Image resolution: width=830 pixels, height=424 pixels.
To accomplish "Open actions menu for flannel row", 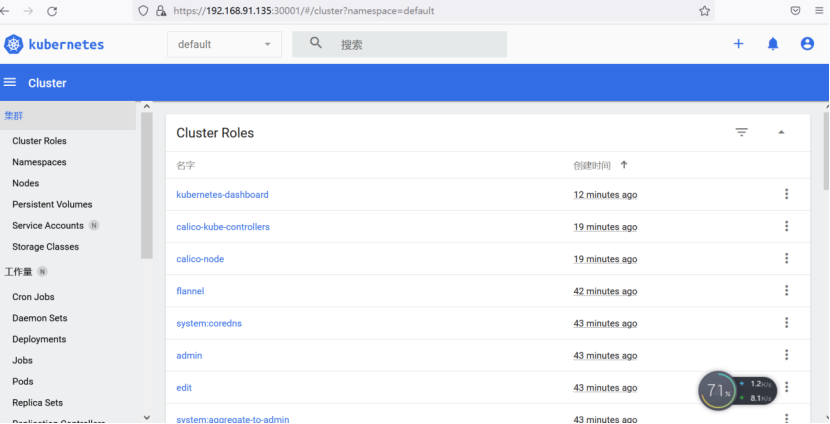I will [787, 291].
